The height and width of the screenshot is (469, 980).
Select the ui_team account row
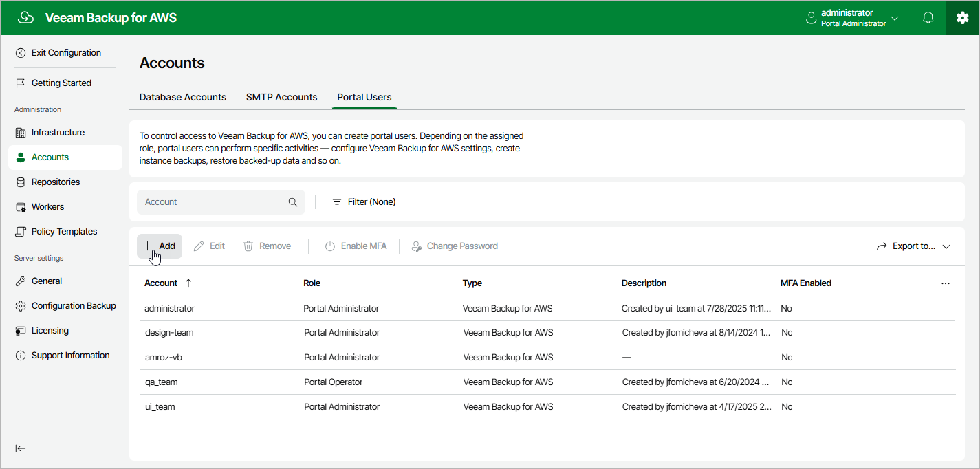[547, 407]
